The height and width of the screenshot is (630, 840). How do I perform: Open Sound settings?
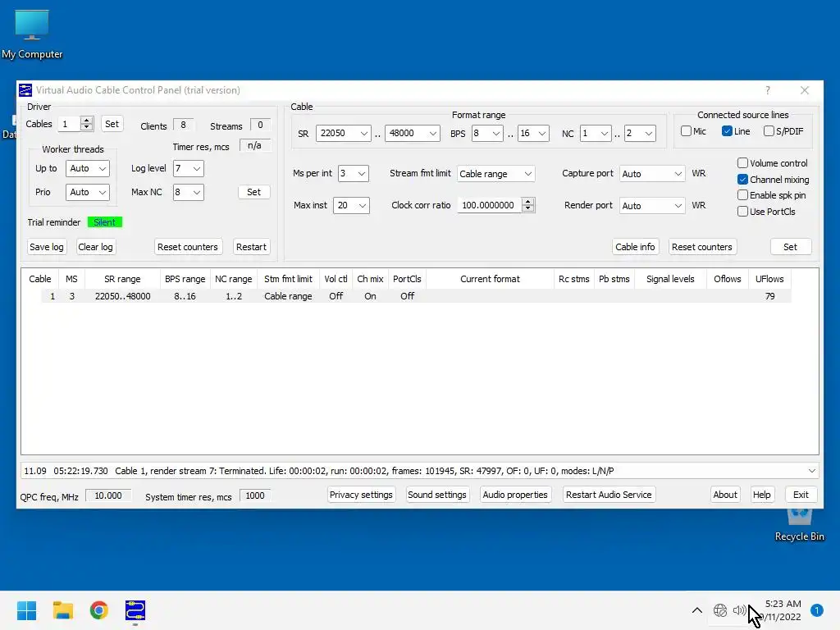pyautogui.click(x=436, y=495)
